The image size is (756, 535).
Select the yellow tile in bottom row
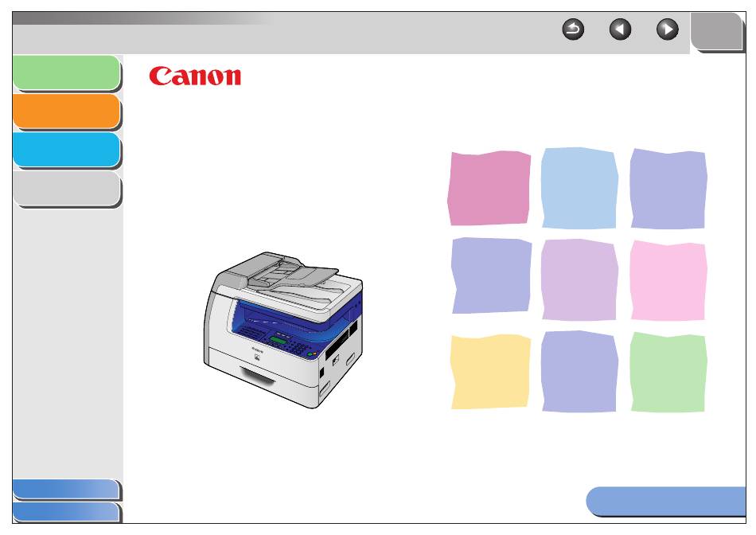tap(490, 372)
